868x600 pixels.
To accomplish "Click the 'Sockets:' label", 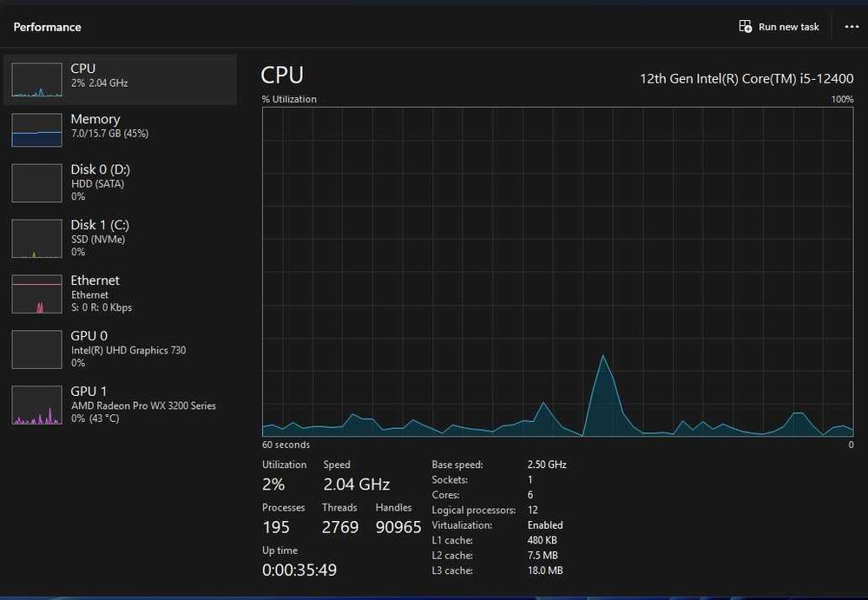I will [x=450, y=480].
